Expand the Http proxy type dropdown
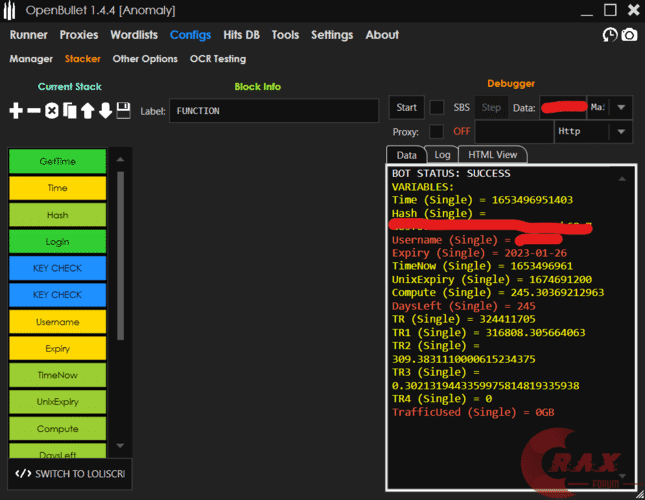 (x=621, y=131)
